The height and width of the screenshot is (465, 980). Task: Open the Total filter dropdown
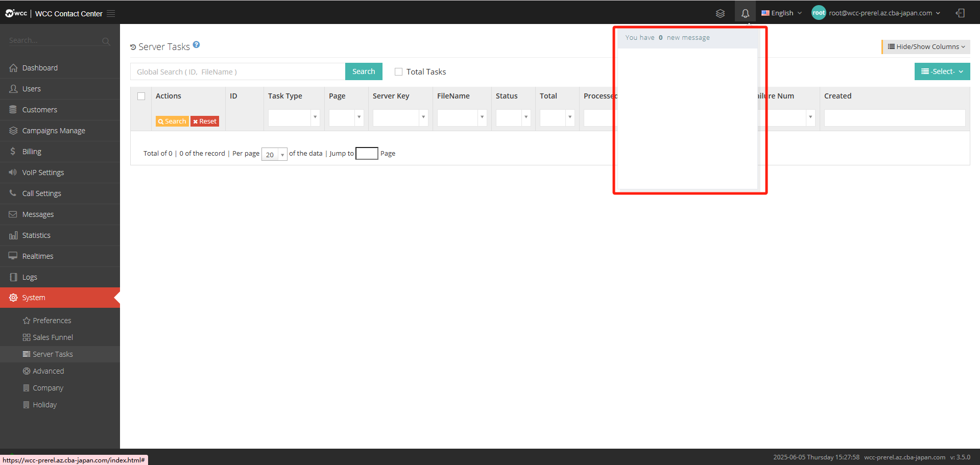point(557,117)
